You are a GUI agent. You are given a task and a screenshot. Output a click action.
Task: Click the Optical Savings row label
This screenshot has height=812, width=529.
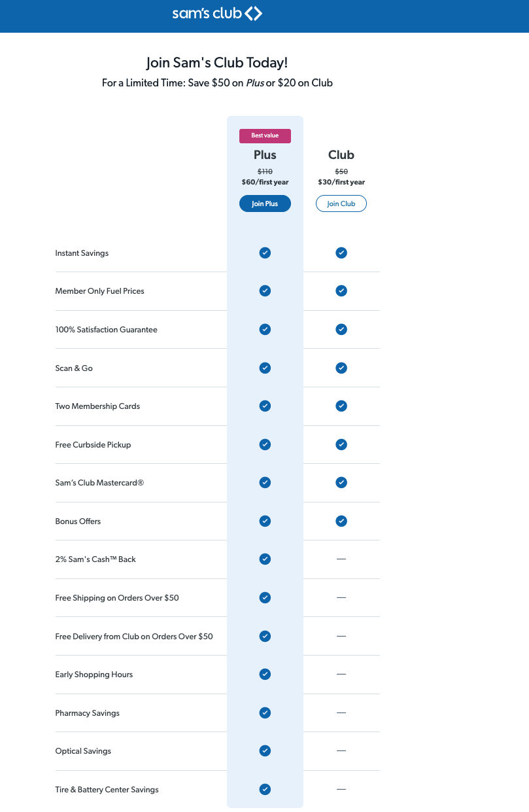point(83,751)
